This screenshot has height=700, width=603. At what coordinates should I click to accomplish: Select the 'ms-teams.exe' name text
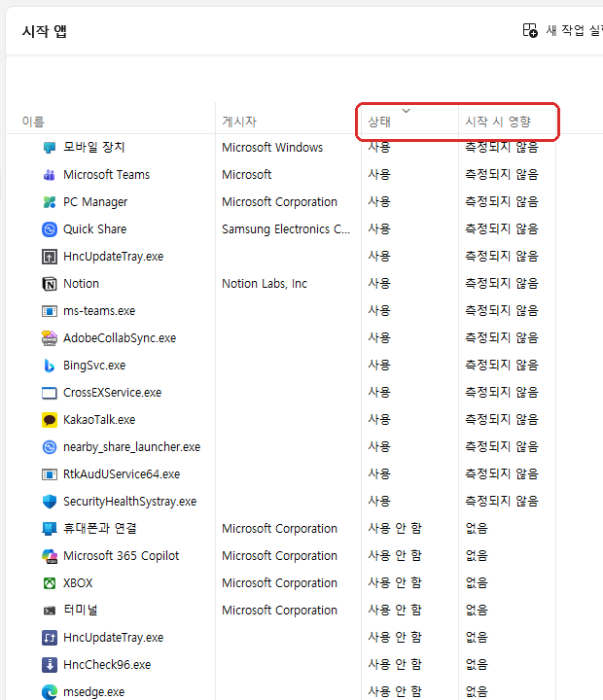coord(99,311)
